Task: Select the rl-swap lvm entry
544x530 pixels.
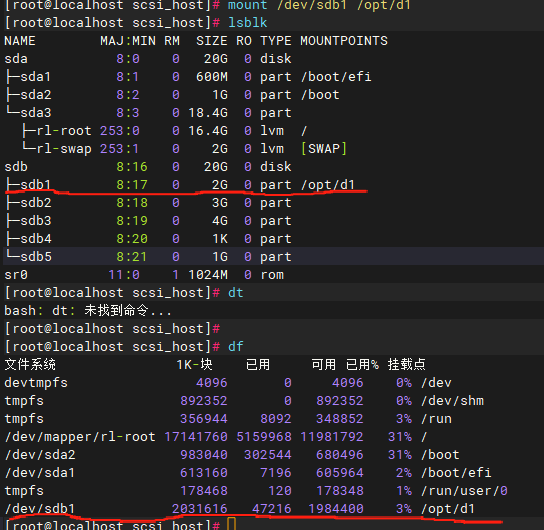Action: pyautogui.click(x=64, y=149)
